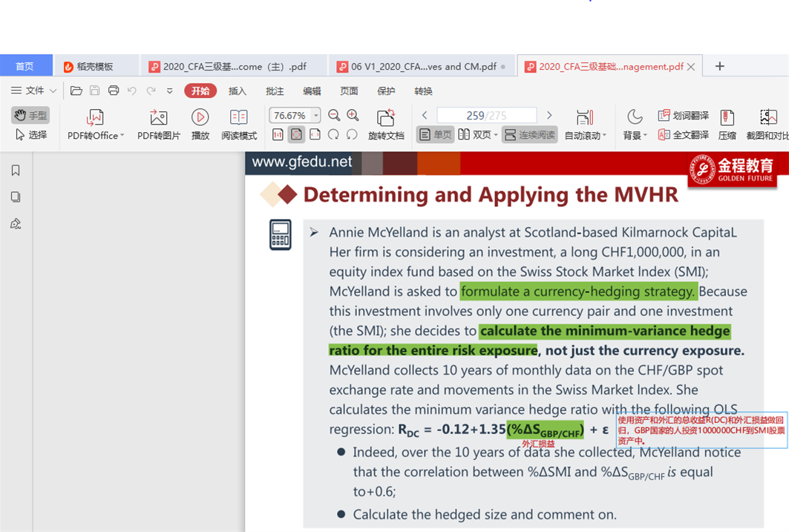Toggle single page view (单页)
789x532 pixels.
coord(435,135)
